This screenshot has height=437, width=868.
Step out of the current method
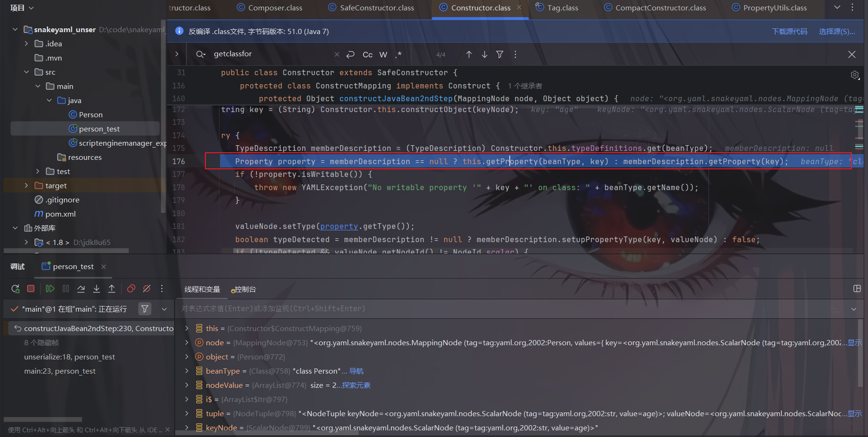pos(112,288)
